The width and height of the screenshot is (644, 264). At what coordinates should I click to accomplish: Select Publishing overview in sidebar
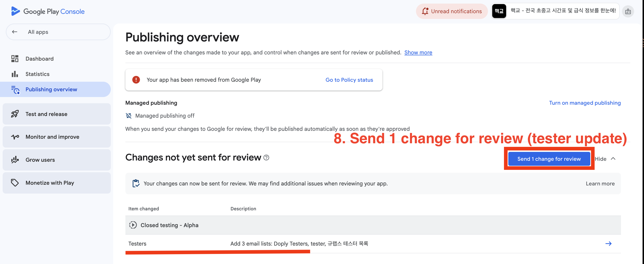[55, 89]
